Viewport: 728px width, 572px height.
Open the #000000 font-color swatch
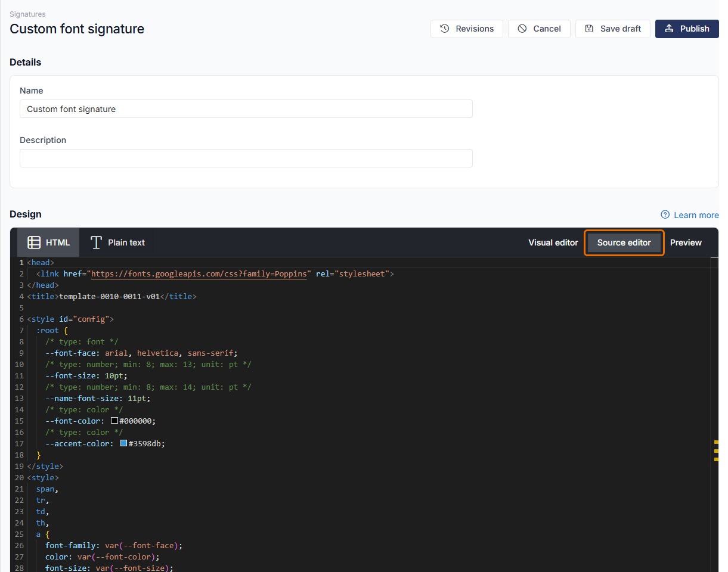click(114, 421)
